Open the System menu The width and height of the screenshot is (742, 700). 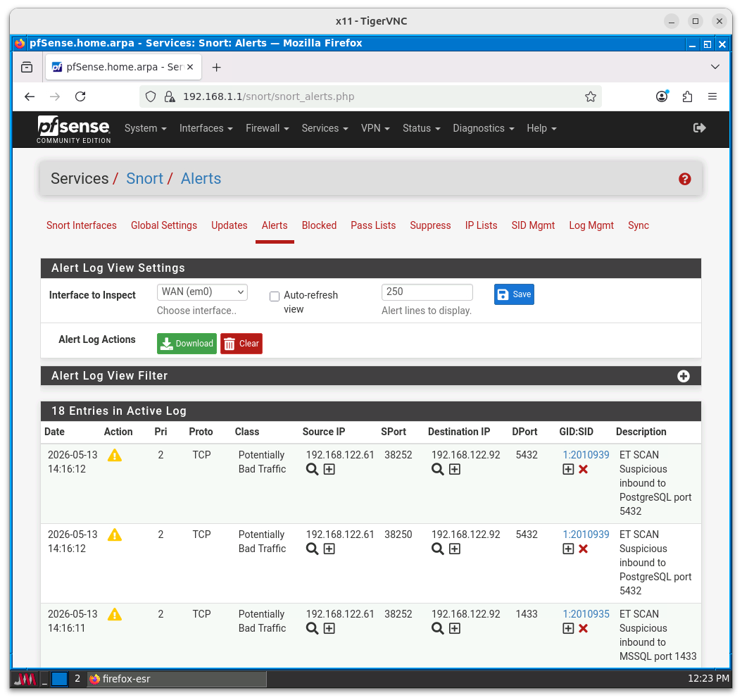[x=145, y=128]
